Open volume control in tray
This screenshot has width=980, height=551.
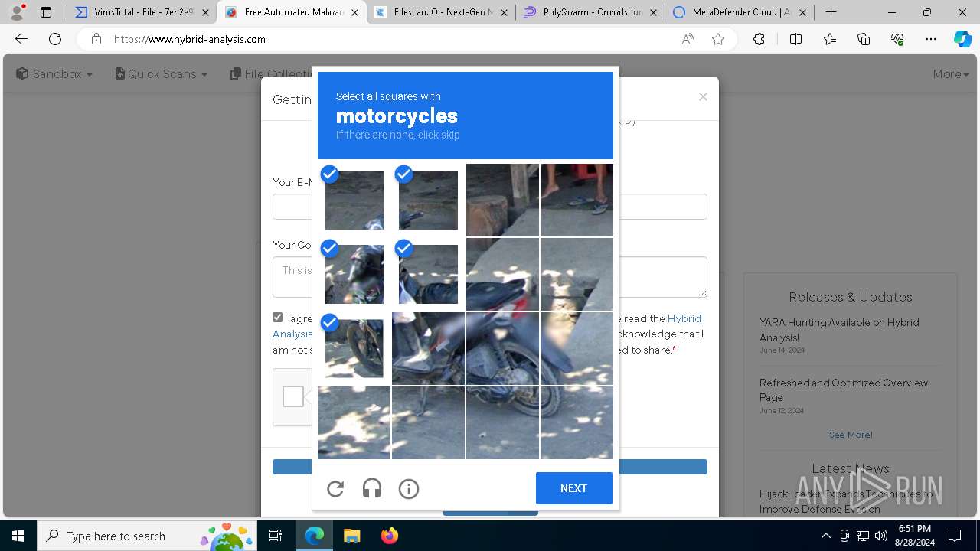pyautogui.click(x=881, y=536)
